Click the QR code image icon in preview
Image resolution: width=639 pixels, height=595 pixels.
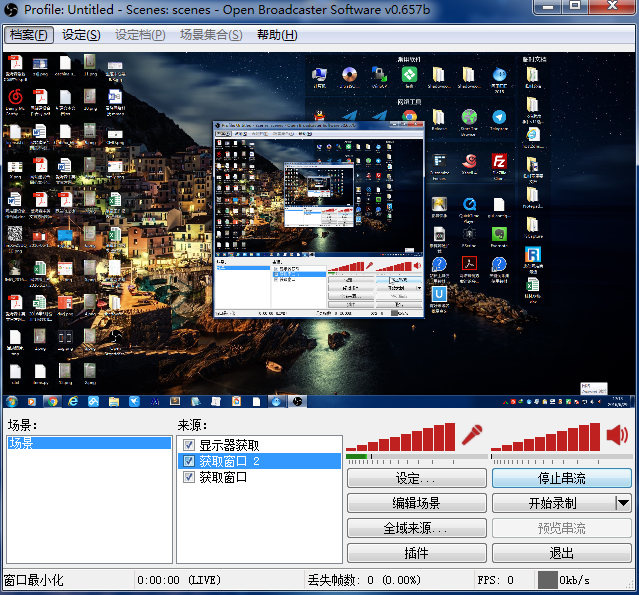pyautogui.click(x=15, y=234)
